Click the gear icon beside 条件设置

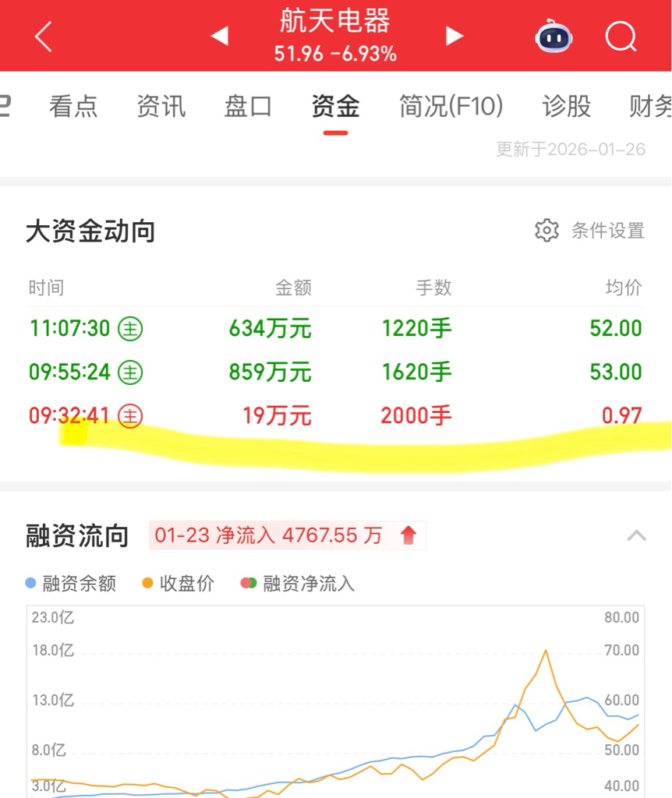coord(546,231)
